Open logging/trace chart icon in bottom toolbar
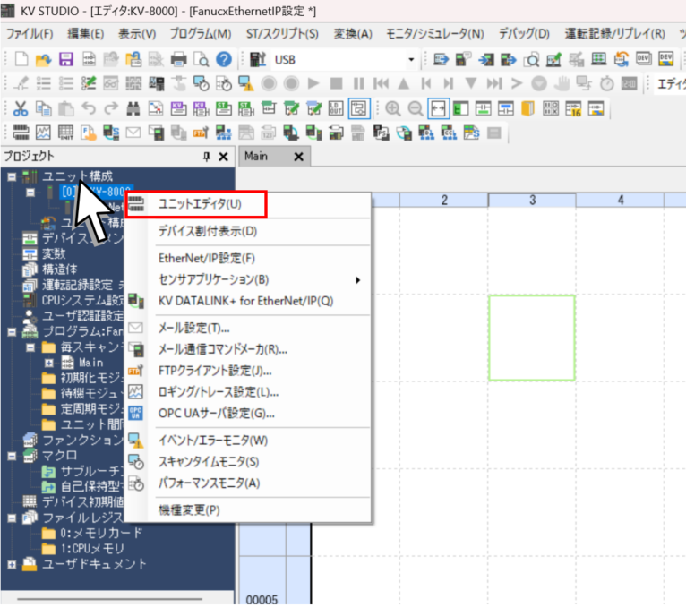Viewport: 686px width, 616px height. point(43,133)
